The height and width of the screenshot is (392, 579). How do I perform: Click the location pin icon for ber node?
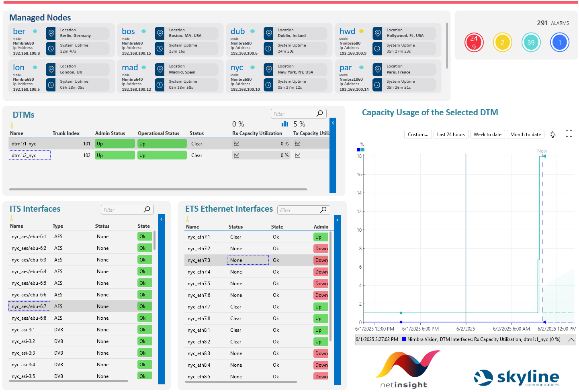coord(51,33)
